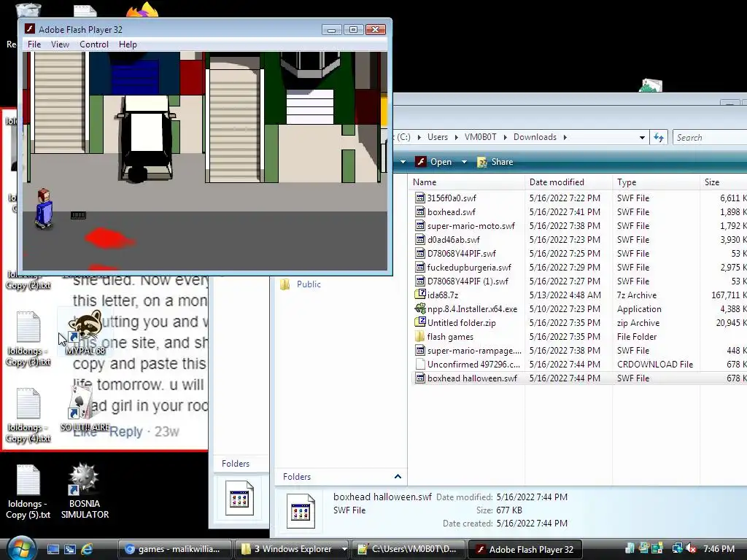This screenshot has height=560, width=747.
Task: Click the boxhead halloween.swf details pane thumbnail
Action: click(x=301, y=510)
